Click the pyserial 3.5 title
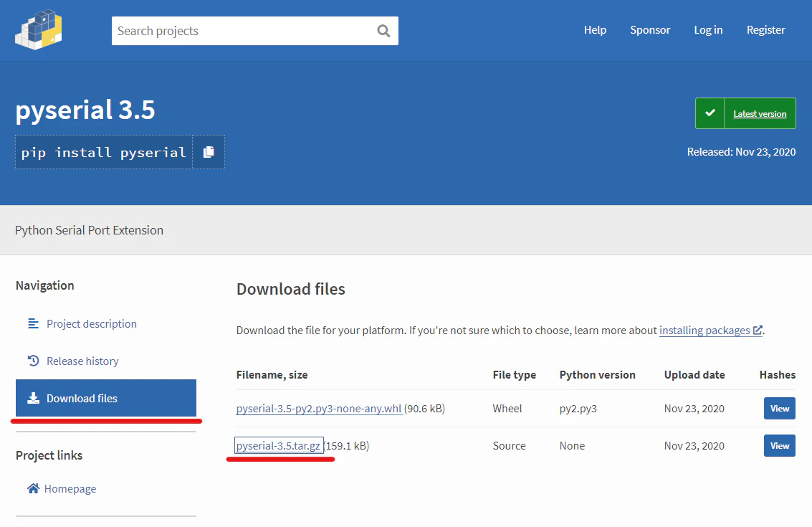The width and height of the screenshot is (812, 527). click(x=85, y=110)
